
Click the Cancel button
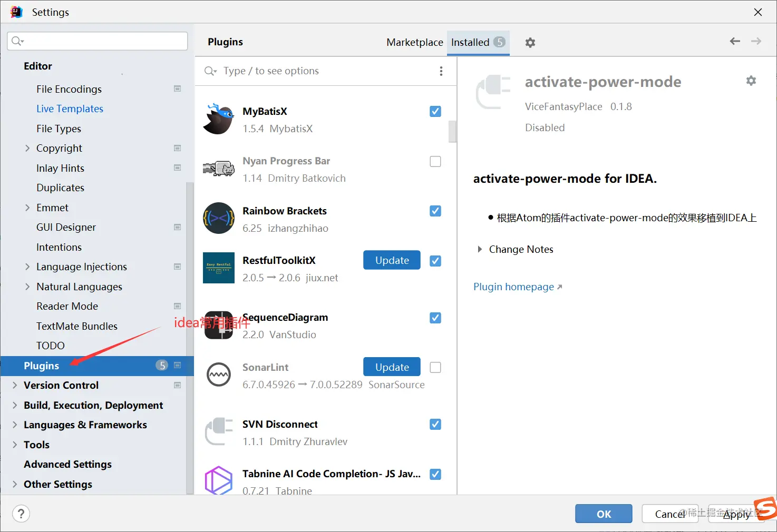[x=670, y=514]
